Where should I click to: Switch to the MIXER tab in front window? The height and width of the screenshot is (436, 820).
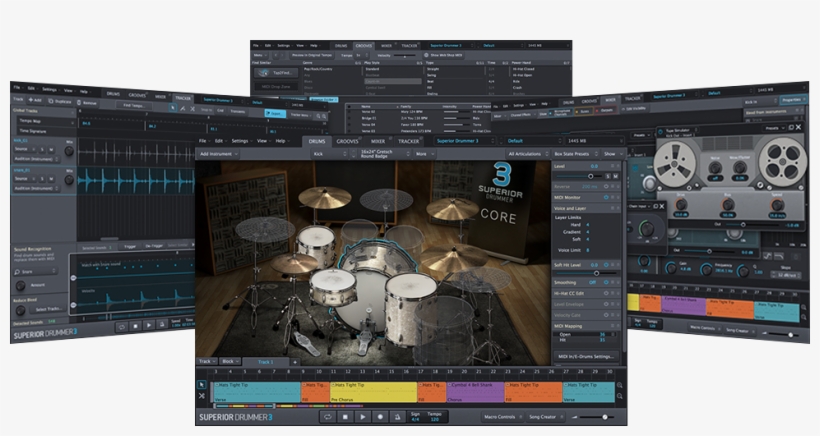pos(378,141)
